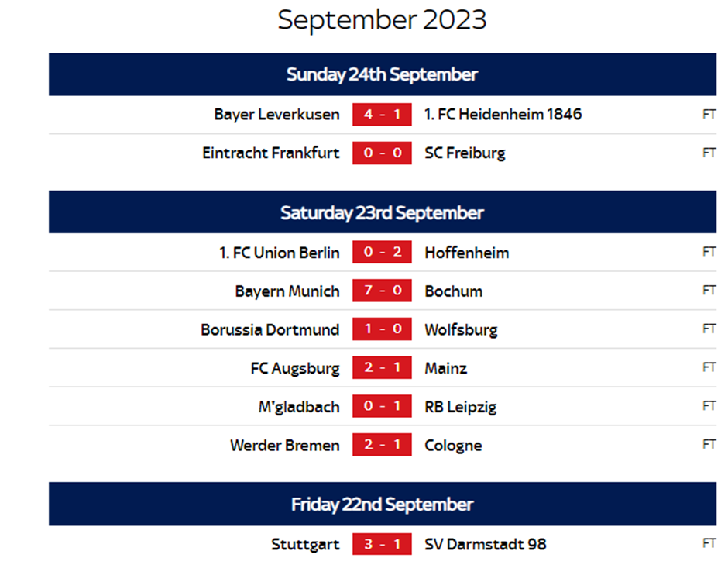Select the Bayer Leverkusen team name
This screenshot has height=582, width=728.
(276, 115)
